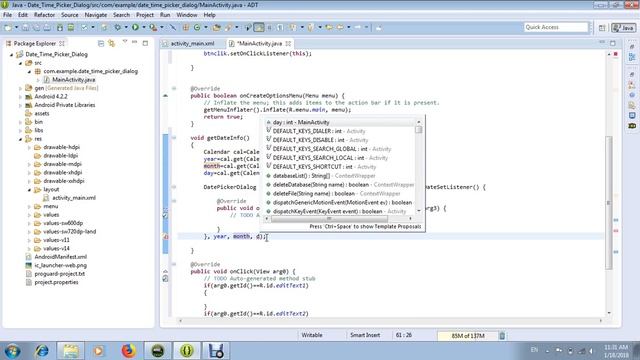Screen dimensions: 640x360
Task: Click the Quick Access search field
Action: pyautogui.click(x=556, y=27)
